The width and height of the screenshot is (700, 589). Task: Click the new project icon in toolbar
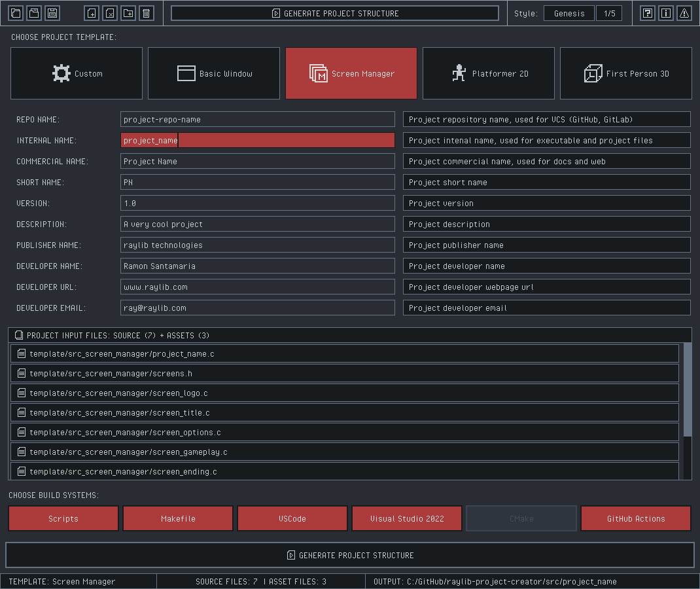click(16, 13)
